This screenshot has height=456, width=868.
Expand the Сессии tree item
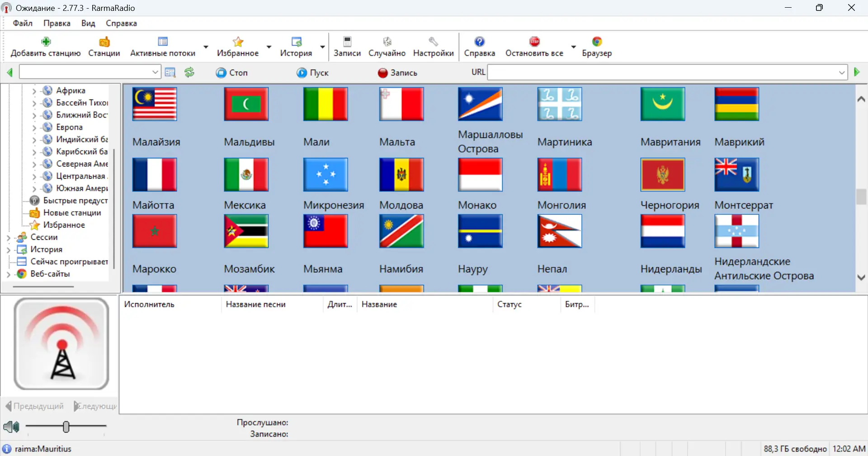pyautogui.click(x=8, y=237)
